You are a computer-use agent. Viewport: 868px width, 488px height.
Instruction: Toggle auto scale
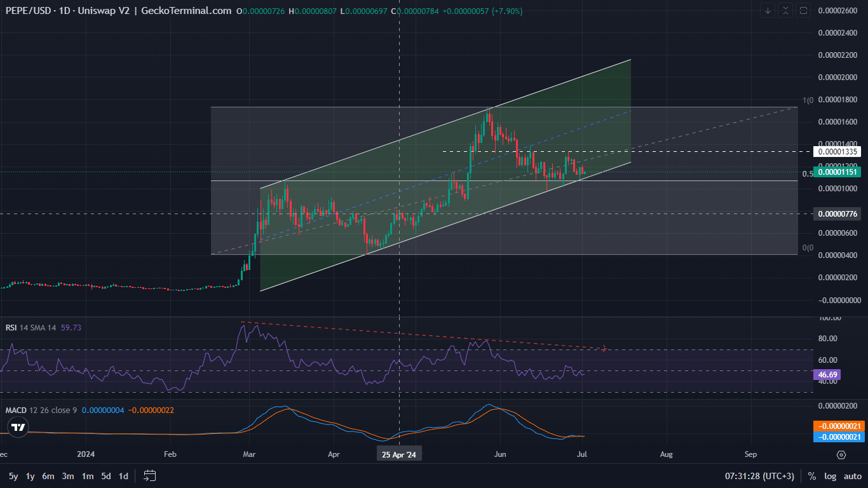click(x=852, y=476)
